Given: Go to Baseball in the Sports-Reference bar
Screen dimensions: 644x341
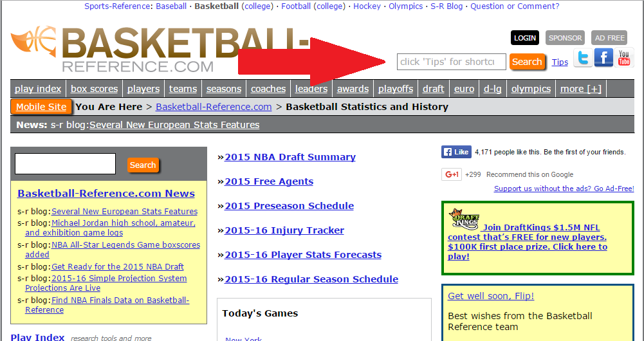Looking at the screenshot, I should [171, 6].
